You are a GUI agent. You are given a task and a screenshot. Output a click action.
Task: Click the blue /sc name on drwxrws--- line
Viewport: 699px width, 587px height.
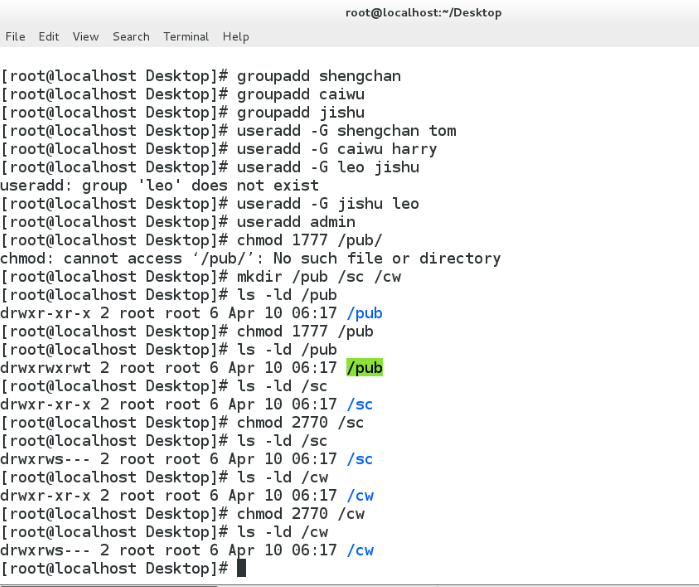point(360,460)
